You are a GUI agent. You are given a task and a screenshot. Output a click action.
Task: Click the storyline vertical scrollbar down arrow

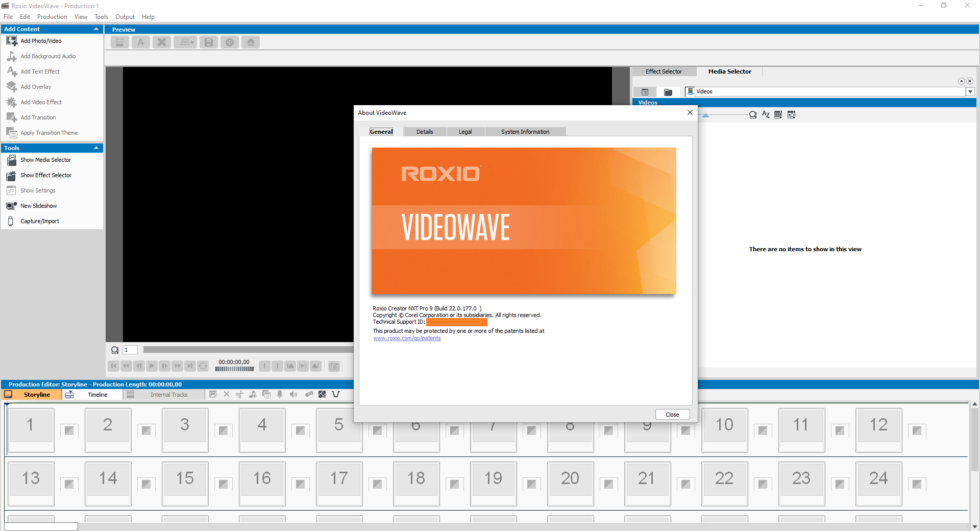click(974, 527)
